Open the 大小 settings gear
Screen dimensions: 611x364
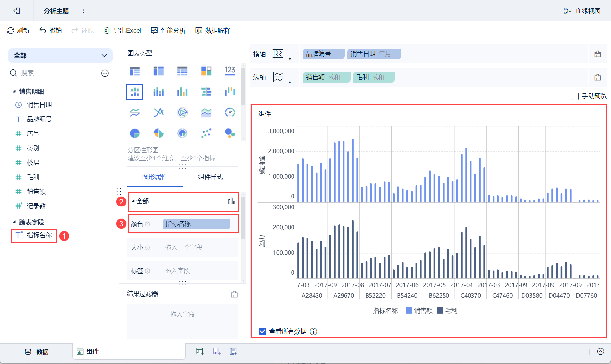[x=148, y=248]
